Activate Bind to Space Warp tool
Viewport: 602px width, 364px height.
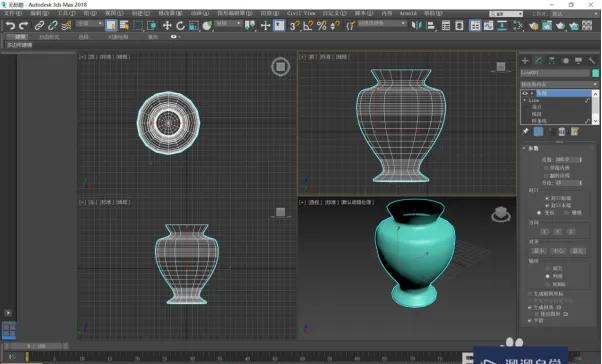[66, 26]
